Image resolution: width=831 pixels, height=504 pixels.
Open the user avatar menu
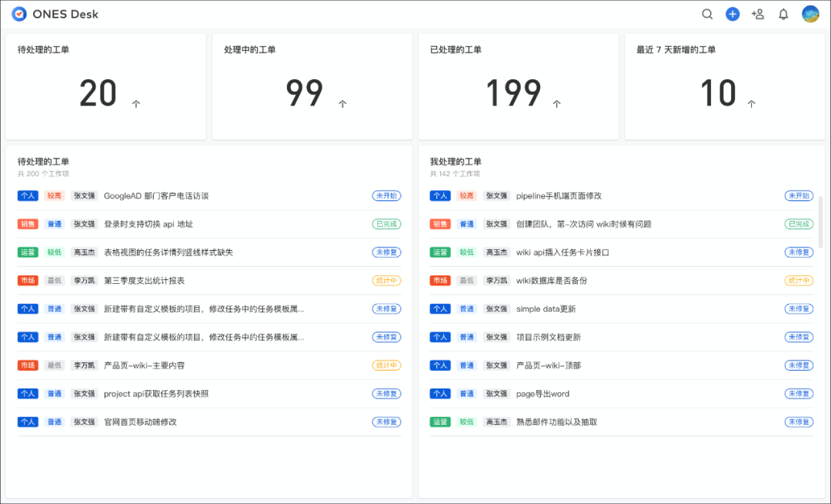[x=810, y=15]
